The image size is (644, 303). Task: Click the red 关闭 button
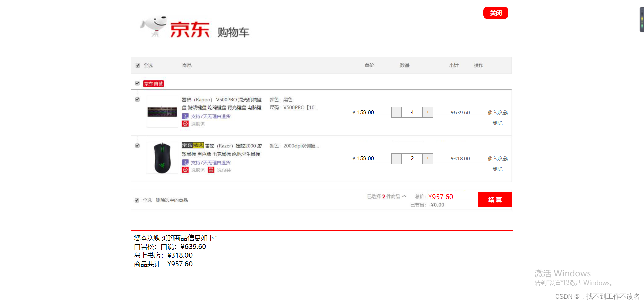(496, 13)
